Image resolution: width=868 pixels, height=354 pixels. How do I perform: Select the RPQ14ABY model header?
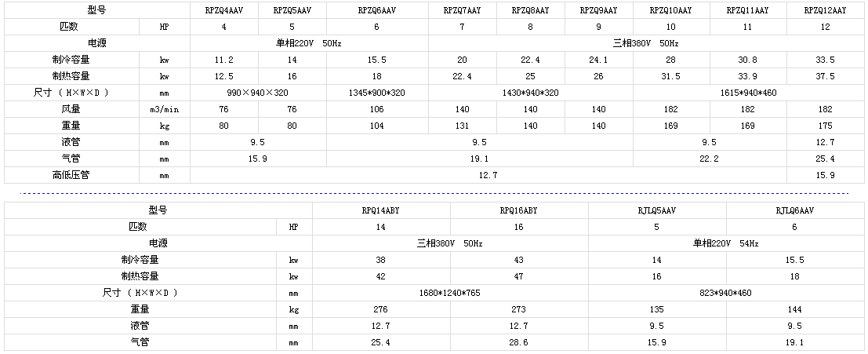pyautogui.click(x=381, y=210)
